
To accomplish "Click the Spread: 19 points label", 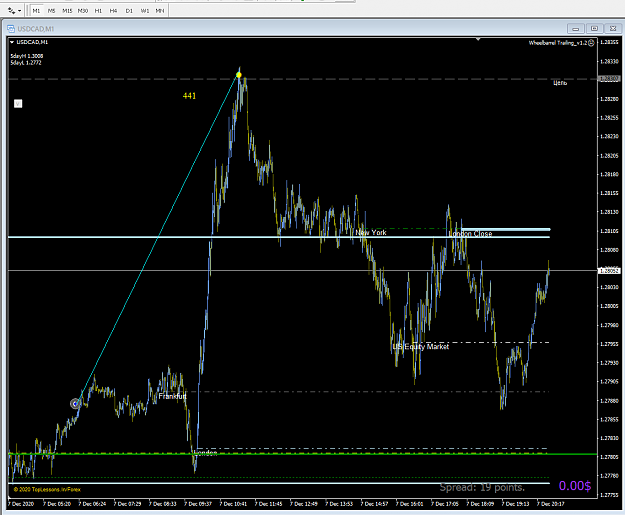I will [x=482, y=487].
